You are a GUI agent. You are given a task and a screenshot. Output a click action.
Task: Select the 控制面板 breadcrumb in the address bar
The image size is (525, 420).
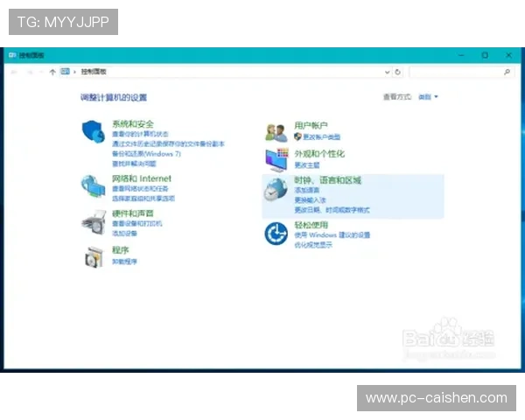tap(94, 72)
